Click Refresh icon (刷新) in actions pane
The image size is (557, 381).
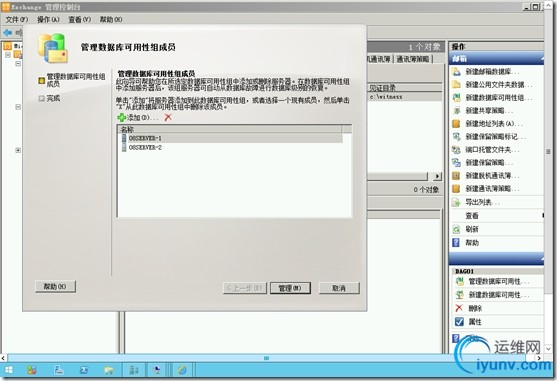(456, 229)
